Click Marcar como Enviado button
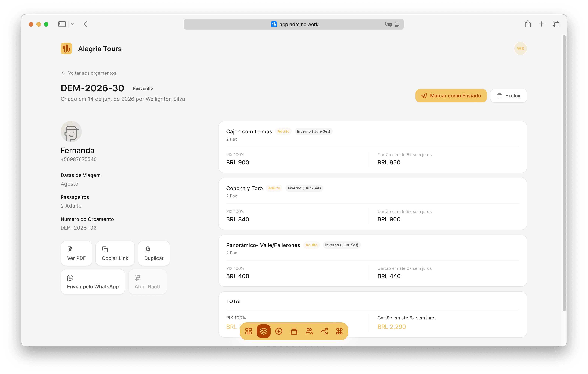The image size is (588, 374). tap(451, 95)
